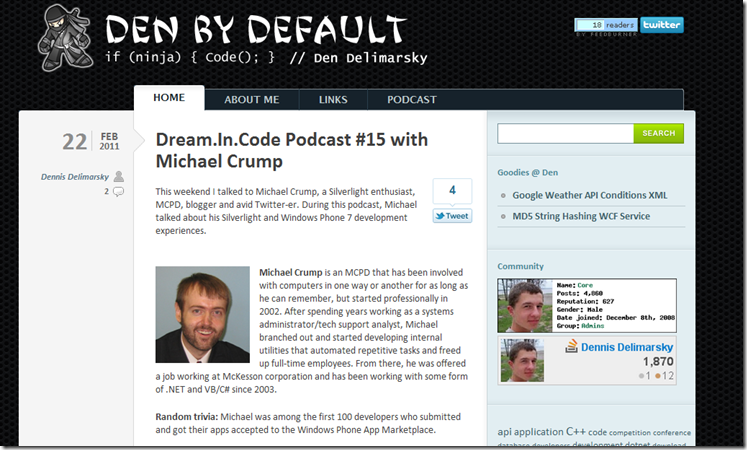
Task: Click the author profile icon beside Dennis Delimarsky
Action: click(x=119, y=177)
